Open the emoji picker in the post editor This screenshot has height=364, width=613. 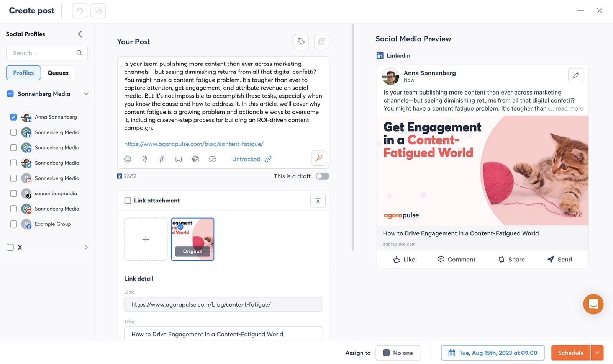(128, 159)
